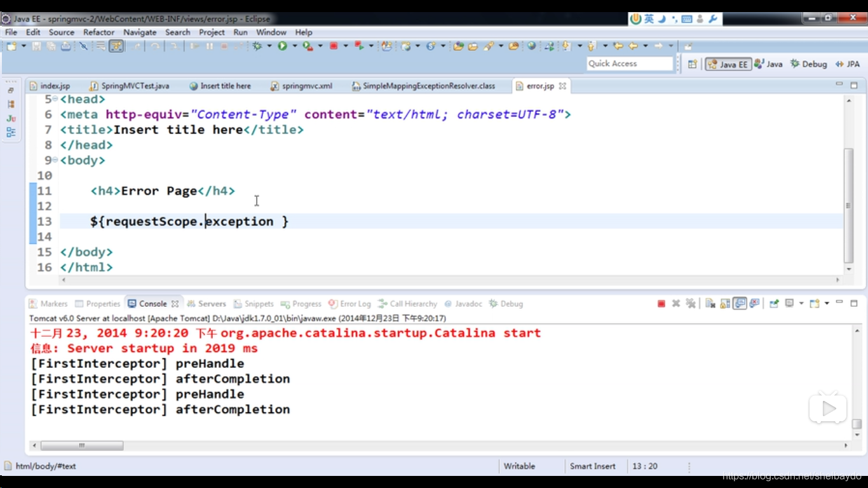This screenshot has width=868, height=488.
Task: Expand the Debug configurations dropdown arrow
Action: pos(269,46)
